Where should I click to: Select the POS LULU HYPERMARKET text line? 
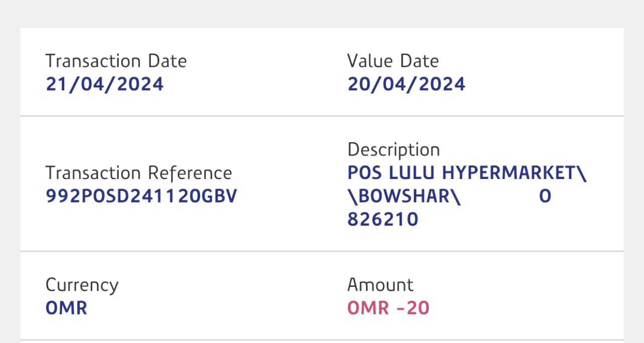pyautogui.click(x=466, y=173)
